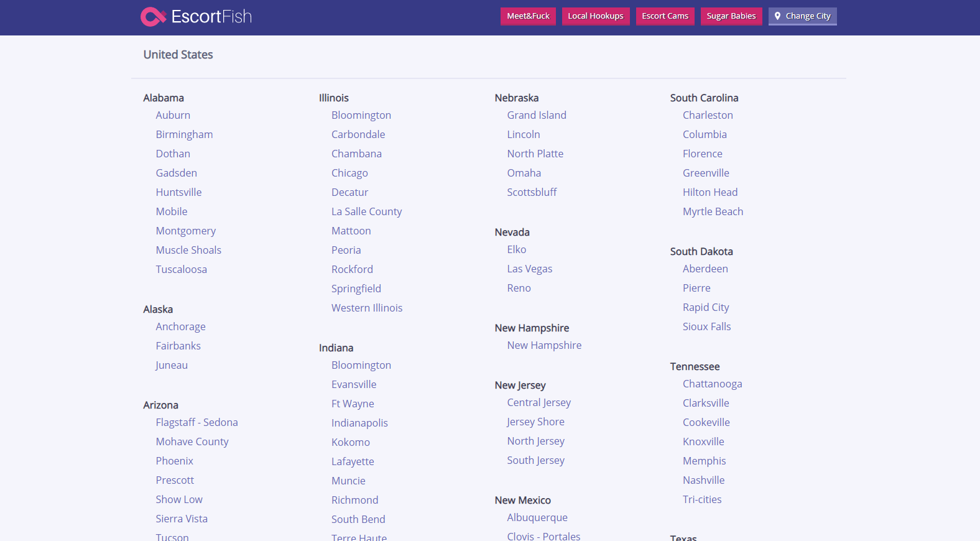
Task: Open the Juneau city link
Action: [171, 365]
